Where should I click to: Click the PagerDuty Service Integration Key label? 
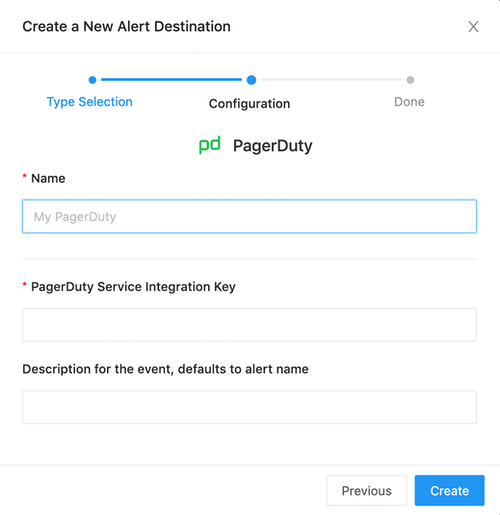coord(133,287)
